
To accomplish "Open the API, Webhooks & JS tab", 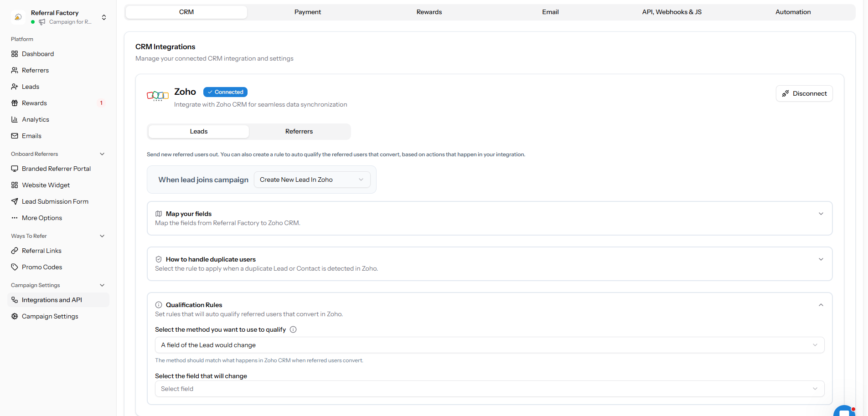I will [x=672, y=12].
